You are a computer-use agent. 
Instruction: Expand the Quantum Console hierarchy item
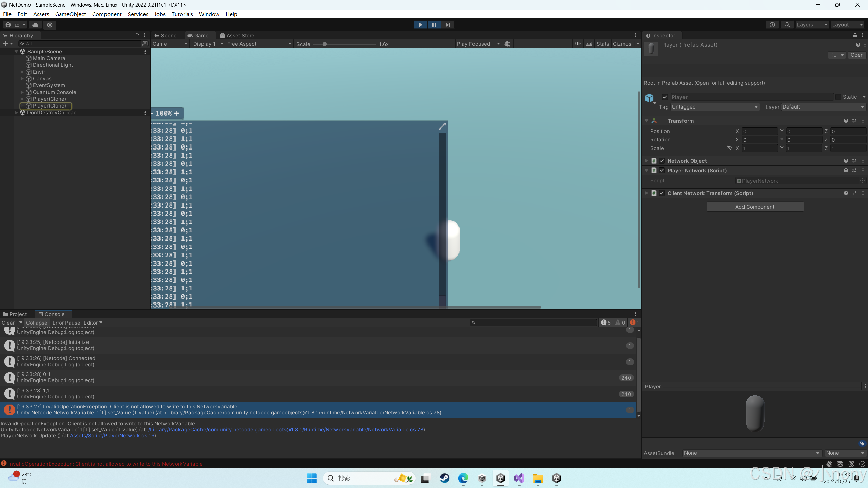click(22, 92)
